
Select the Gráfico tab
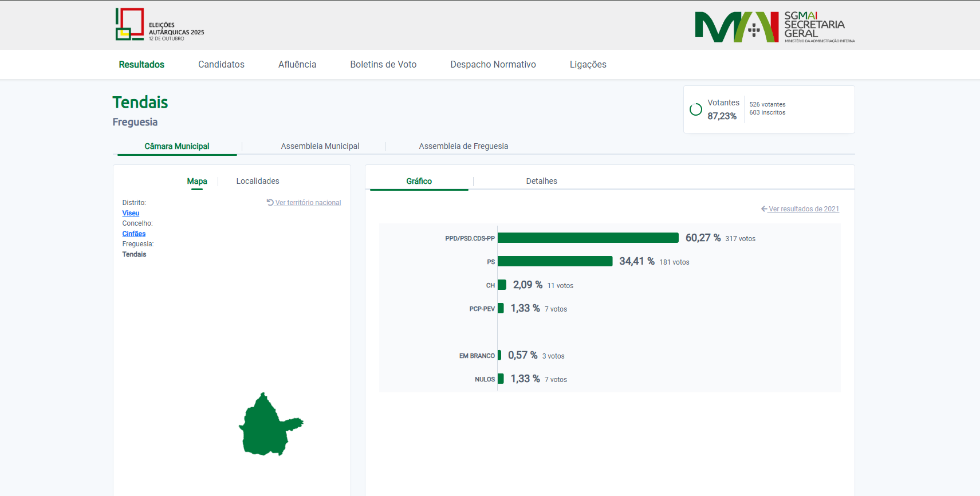[419, 181]
